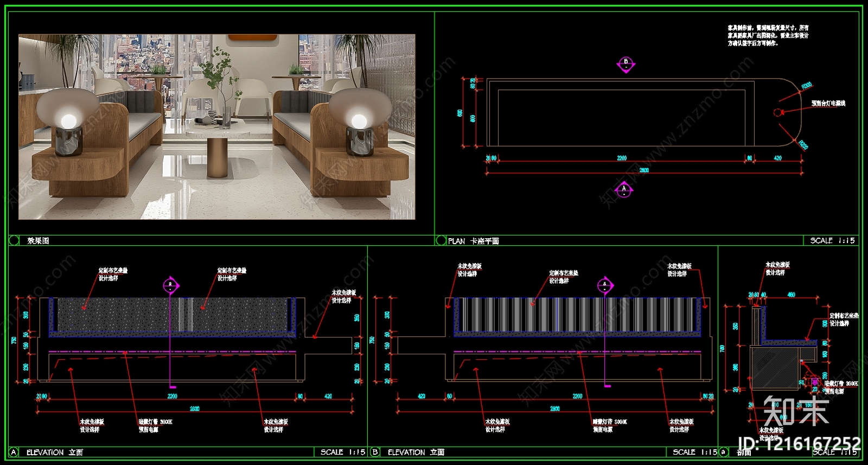Open the booth seating rendering image
This screenshot has width=868, height=465.
[217, 127]
